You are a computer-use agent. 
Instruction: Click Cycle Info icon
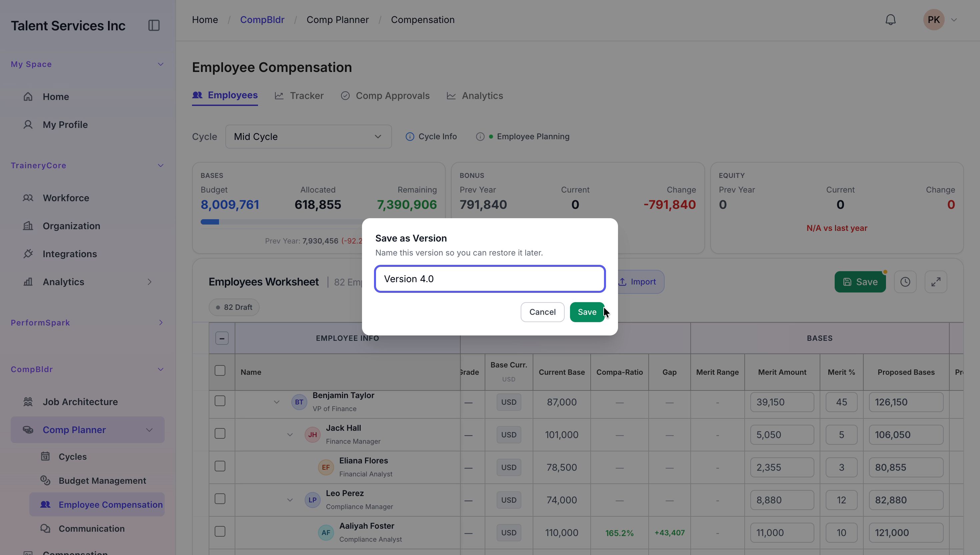(x=410, y=137)
